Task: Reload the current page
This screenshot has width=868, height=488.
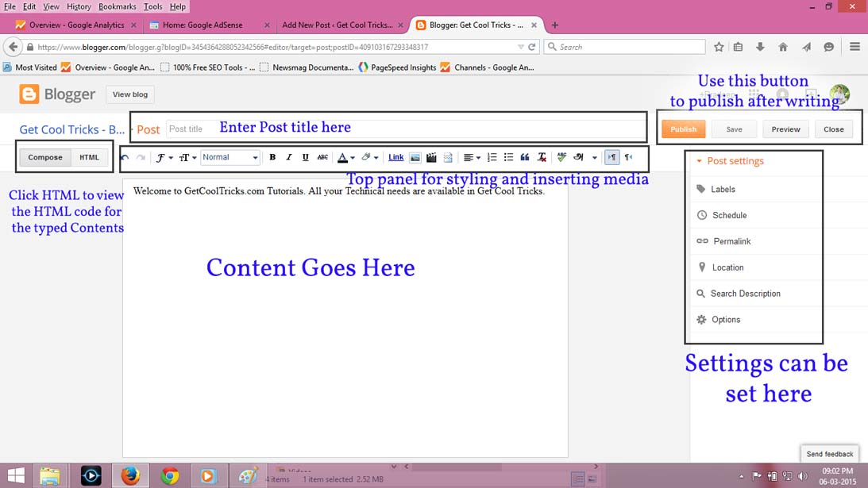Action: point(531,47)
